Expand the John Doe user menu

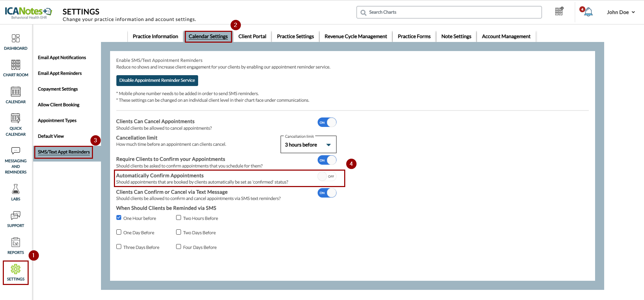(621, 12)
